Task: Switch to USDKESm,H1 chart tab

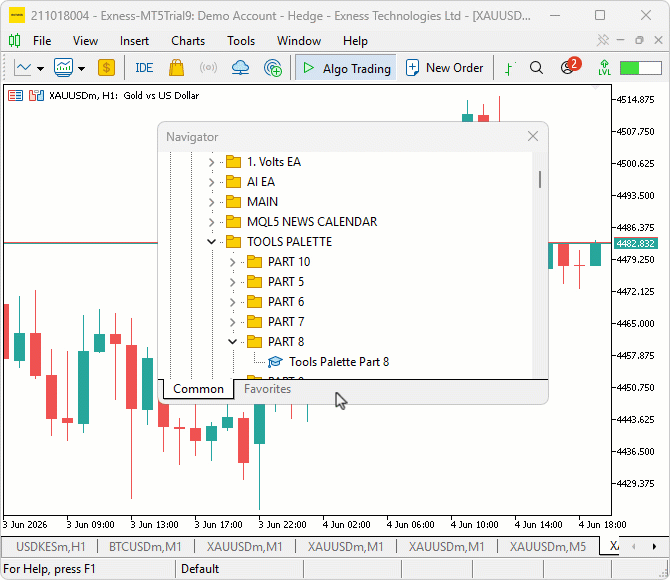Action: [50, 547]
